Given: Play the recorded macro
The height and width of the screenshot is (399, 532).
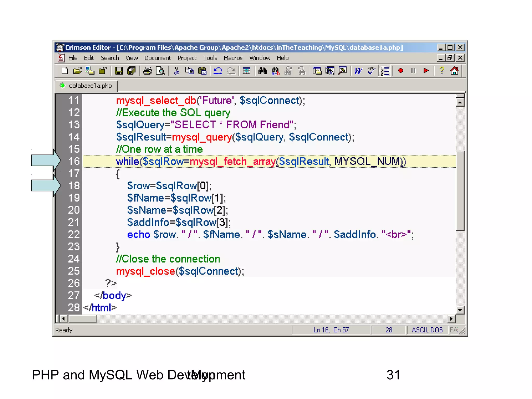Looking at the screenshot, I should pos(426,71).
